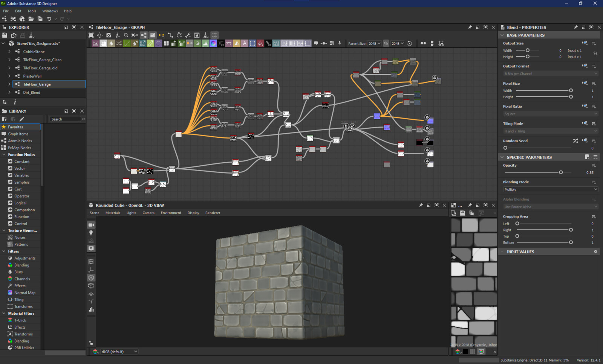This screenshot has width=603, height=364.
Task: Click the graph wrench tools icon
Action: coord(188,35)
